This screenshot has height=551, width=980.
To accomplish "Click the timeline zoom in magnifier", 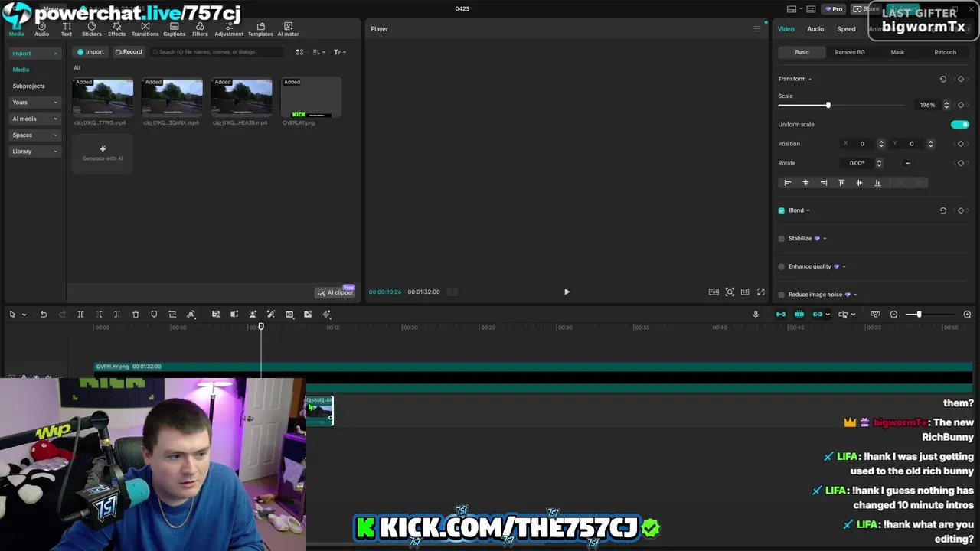I will coord(967,315).
